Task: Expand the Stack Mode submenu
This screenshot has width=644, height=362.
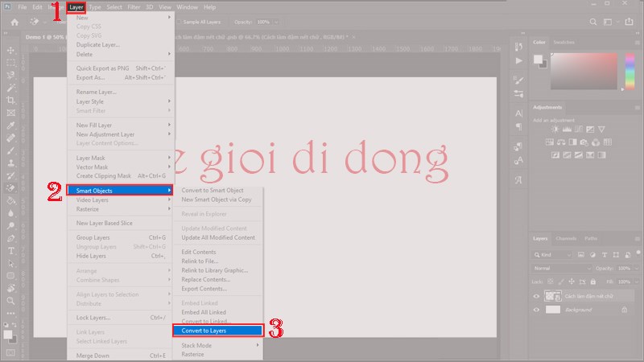Action: (218, 345)
